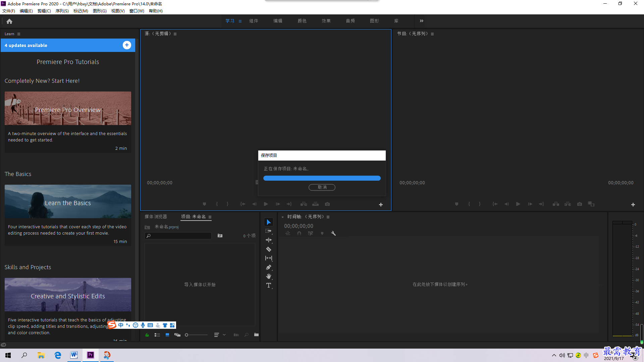
Task: Click 取消 in save dialog
Action: click(322, 187)
